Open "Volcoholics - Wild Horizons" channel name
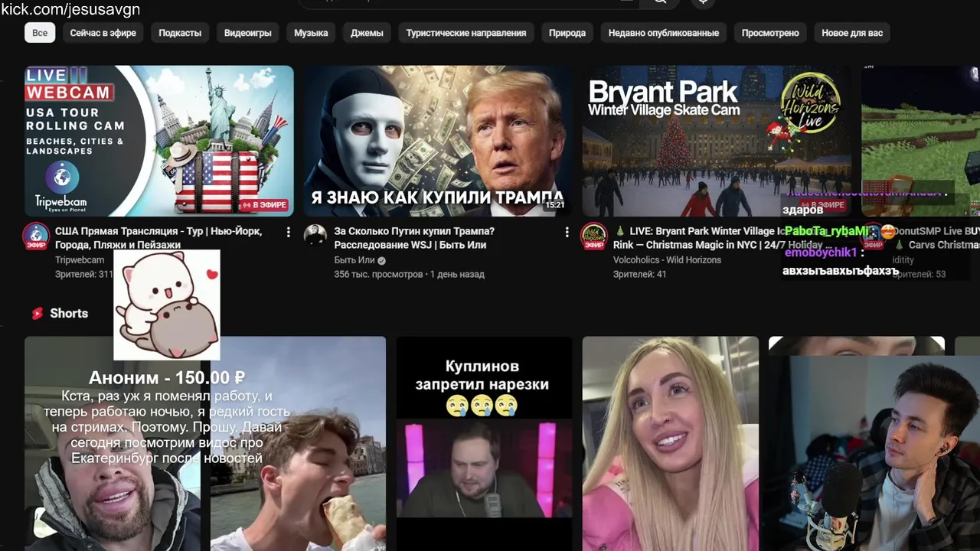 pyautogui.click(x=667, y=260)
